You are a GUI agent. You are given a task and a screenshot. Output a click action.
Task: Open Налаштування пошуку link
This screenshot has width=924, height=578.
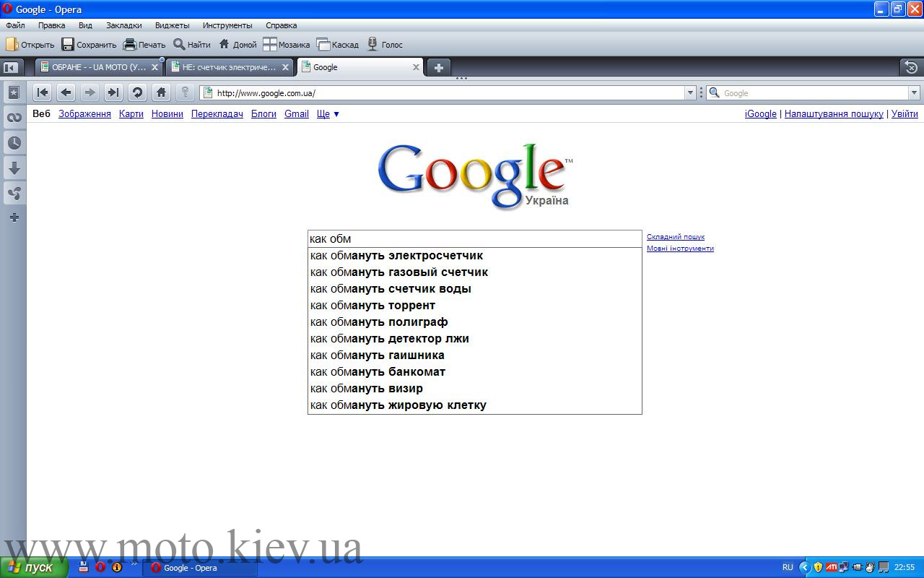click(834, 114)
